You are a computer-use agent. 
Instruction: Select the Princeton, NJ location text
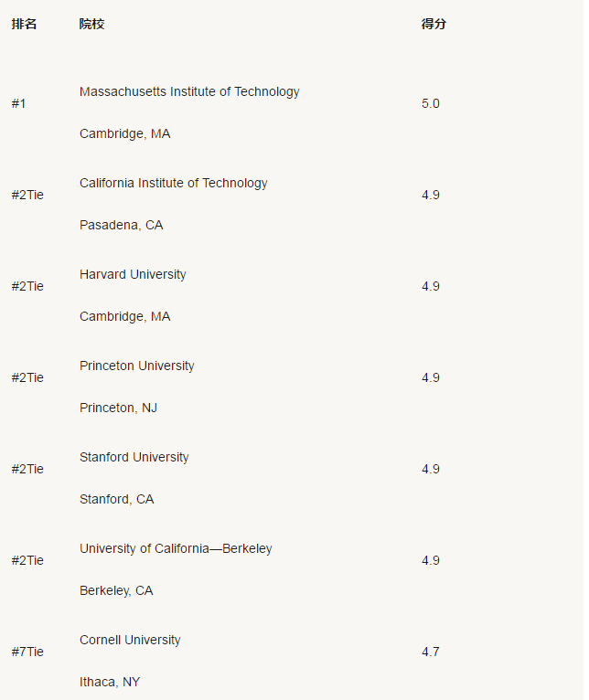[118, 408]
